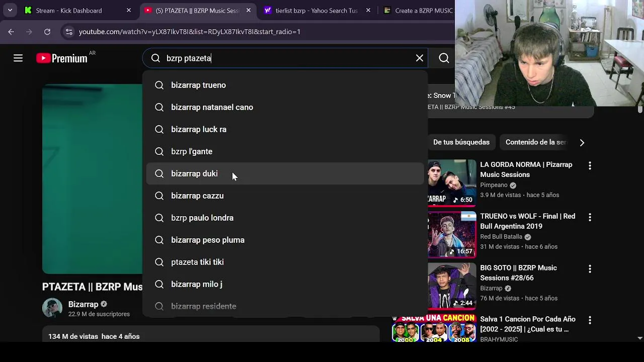Open TRUENO vs WOLF Final video title
This screenshot has height=362, width=644.
[527, 221]
